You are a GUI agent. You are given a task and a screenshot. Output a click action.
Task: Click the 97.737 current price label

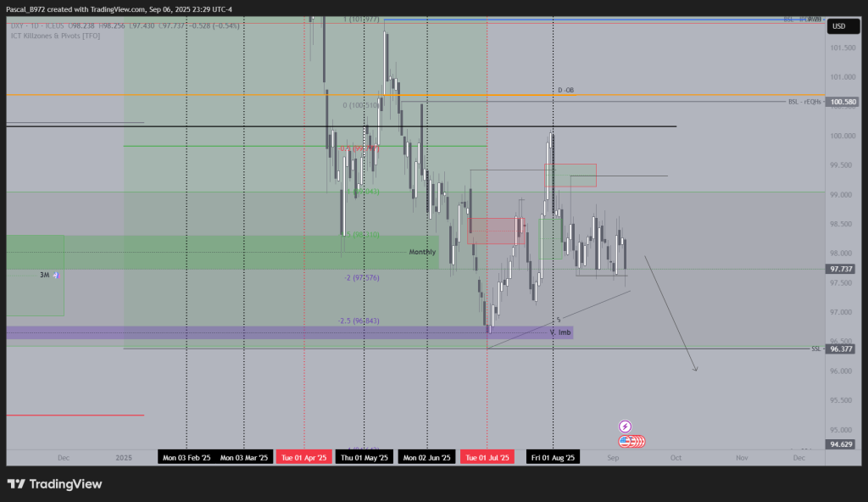click(x=842, y=269)
